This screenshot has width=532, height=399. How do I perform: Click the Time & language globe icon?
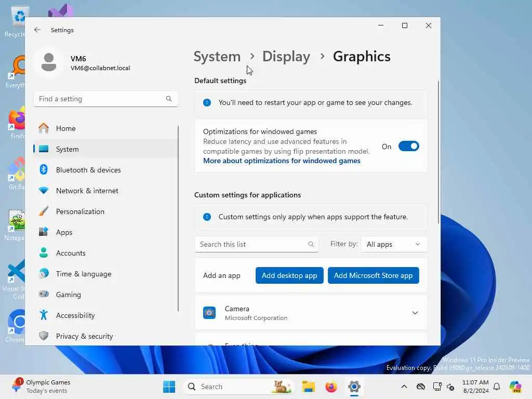(x=44, y=273)
